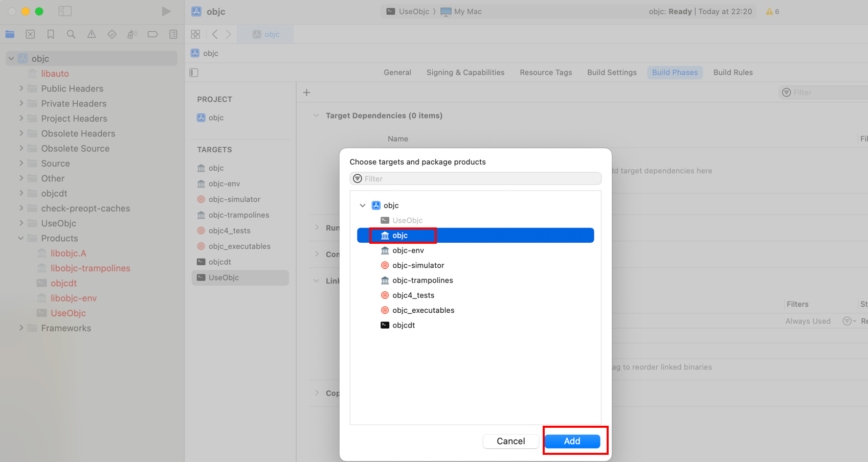Image resolution: width=868 pixels, height=462 pixels.
Task: Collapse the Target Dependencies section
Action: point(316,115)
